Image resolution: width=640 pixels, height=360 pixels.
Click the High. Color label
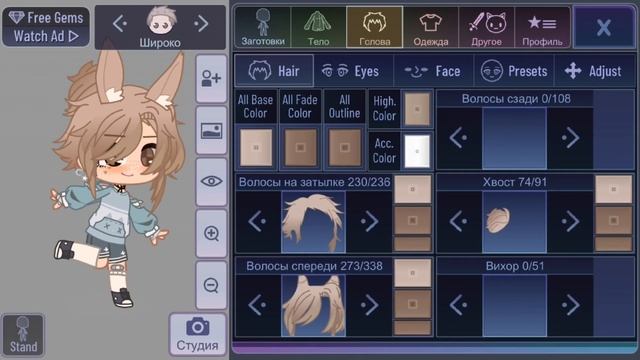(384, 109)
